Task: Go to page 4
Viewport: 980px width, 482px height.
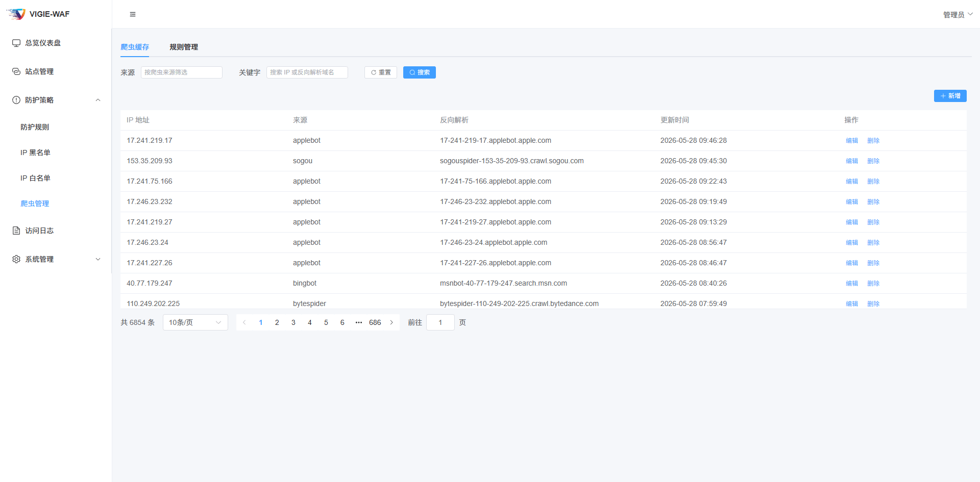Action: (310, 322)
